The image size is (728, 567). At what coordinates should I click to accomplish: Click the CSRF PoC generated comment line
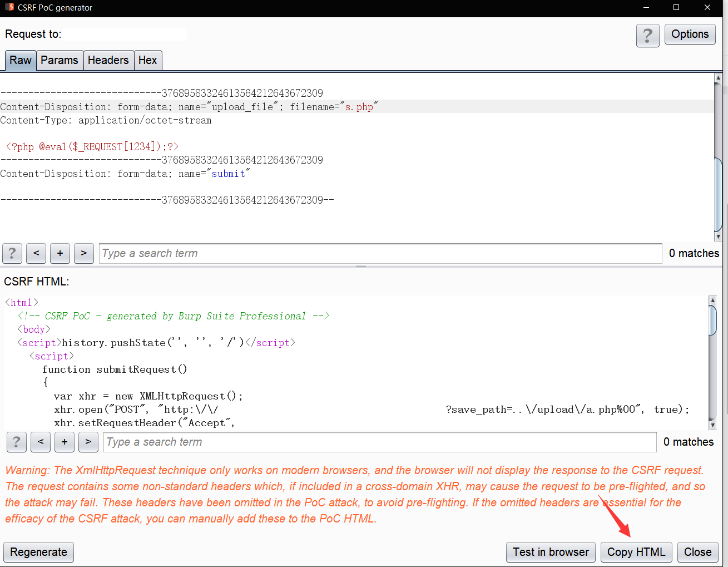click(174, 316)
